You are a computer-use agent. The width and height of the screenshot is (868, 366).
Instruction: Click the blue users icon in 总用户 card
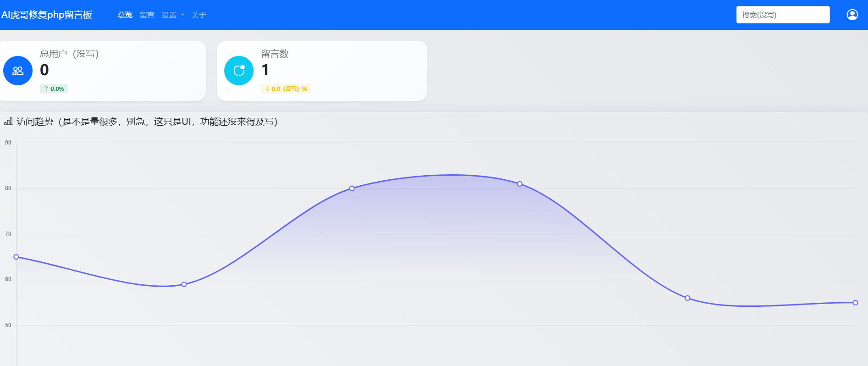pos(18,71)
